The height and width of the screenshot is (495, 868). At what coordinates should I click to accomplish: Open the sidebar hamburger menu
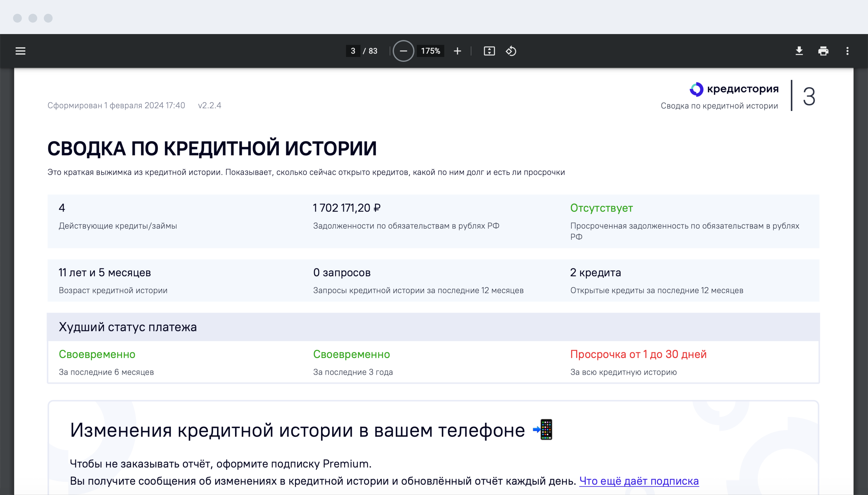tap(20, 51)
